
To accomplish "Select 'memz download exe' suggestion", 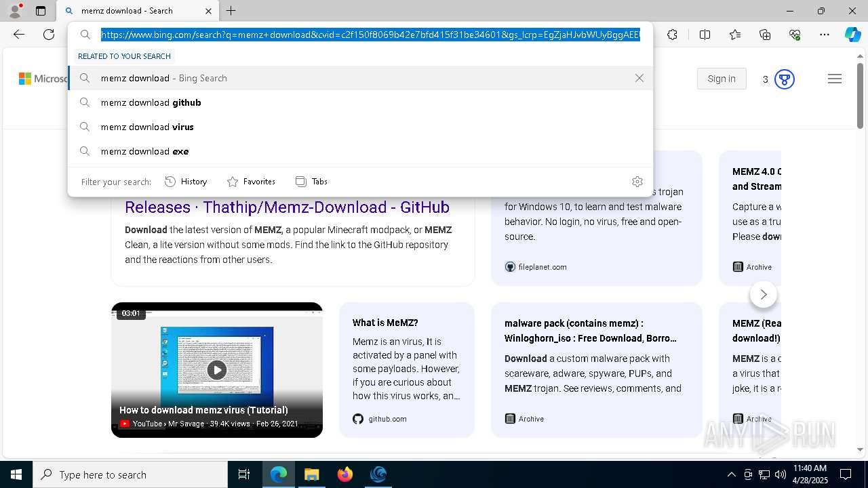I will pos(360,151).
